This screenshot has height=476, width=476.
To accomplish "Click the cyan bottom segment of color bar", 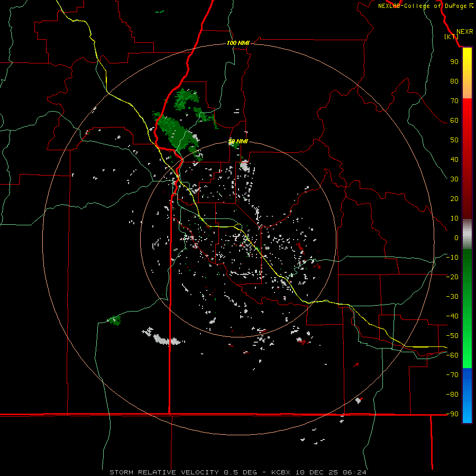I will point(467,413).
